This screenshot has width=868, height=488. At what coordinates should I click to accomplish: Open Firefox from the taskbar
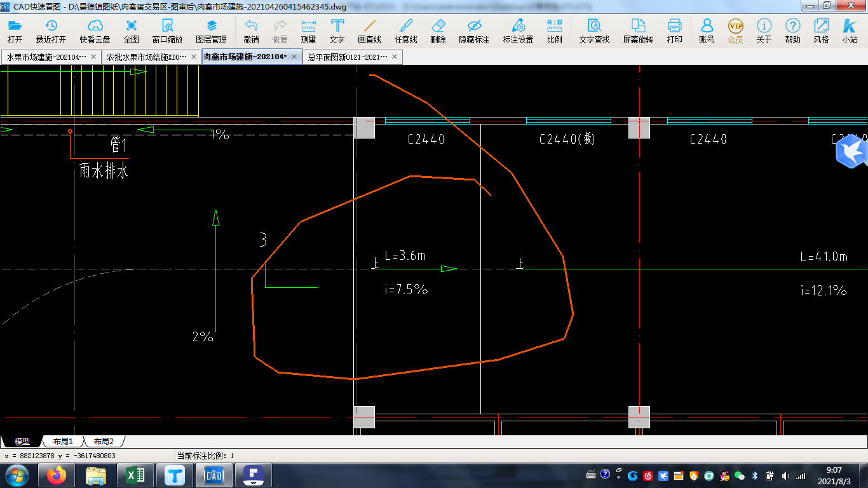[57, 475]
